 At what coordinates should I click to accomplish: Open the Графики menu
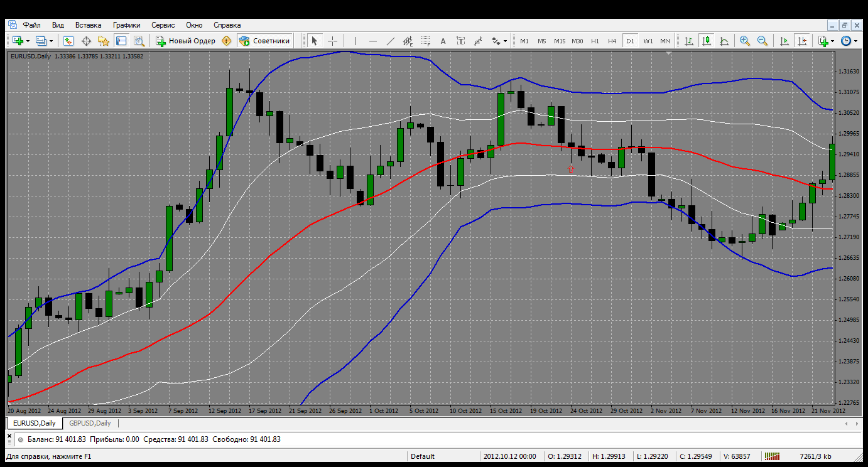click(126, 25)
